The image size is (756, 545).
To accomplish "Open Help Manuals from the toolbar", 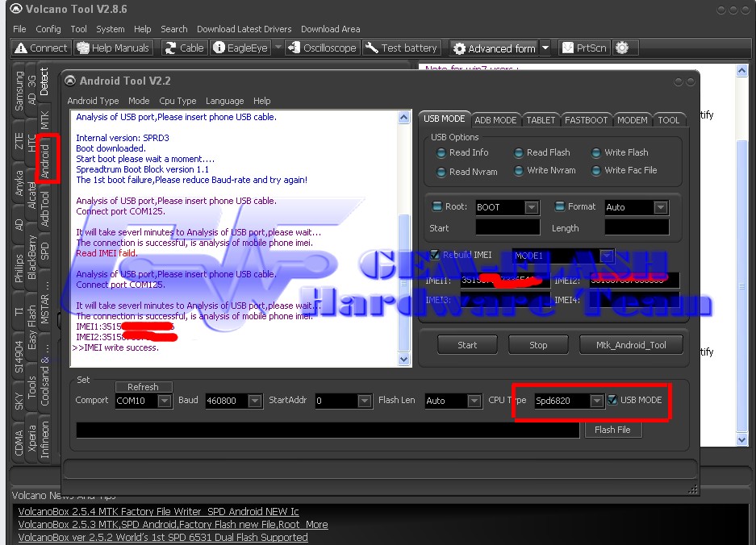I will [113, 48].
